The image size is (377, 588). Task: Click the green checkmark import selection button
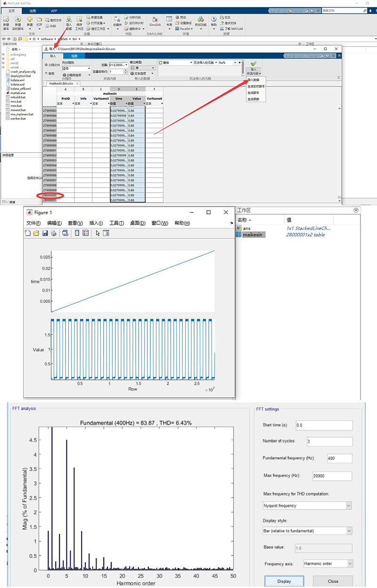(253, 64)
